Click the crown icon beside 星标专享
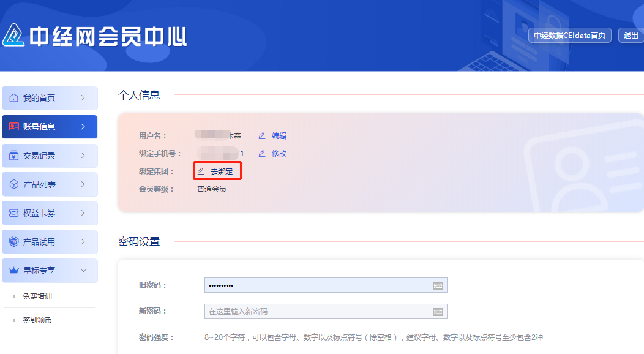This screenshot has width=644, height=354. [x=13, y=271]
